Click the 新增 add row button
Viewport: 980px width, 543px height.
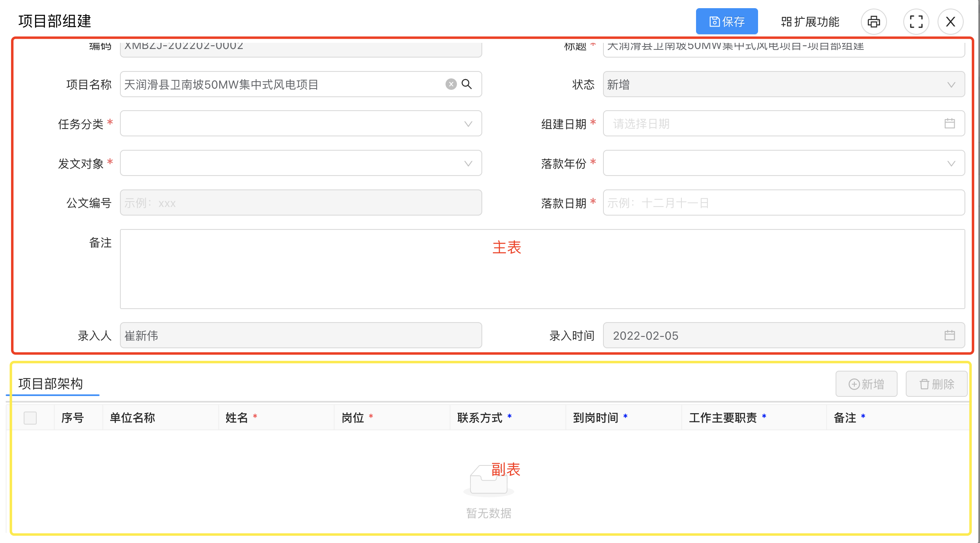[x=866, y=384]
